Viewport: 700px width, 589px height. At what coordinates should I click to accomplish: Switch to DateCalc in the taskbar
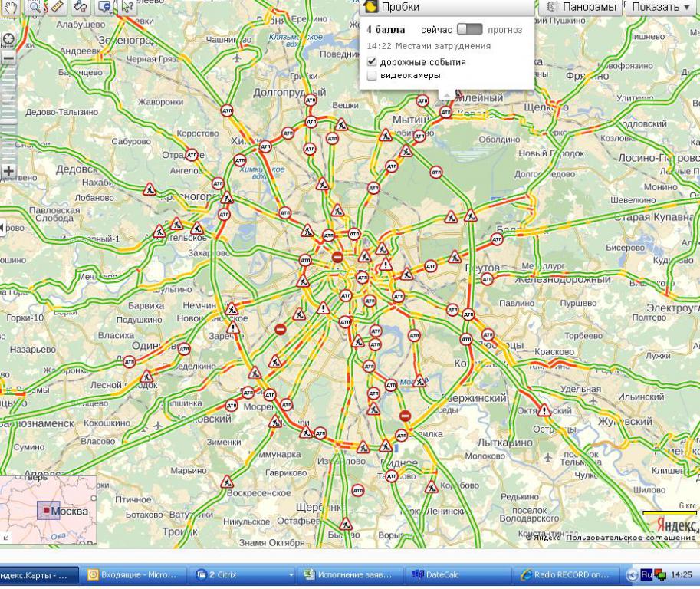pyautogui.click(x=458, y=575)
